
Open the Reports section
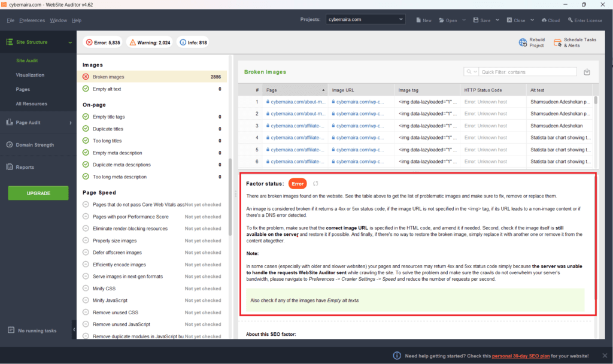tap(25, 167)
